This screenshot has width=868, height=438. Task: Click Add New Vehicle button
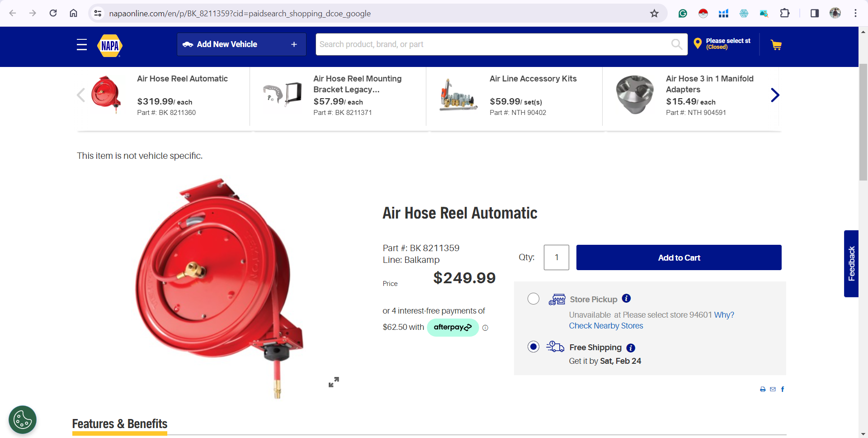tap(241, 44)
